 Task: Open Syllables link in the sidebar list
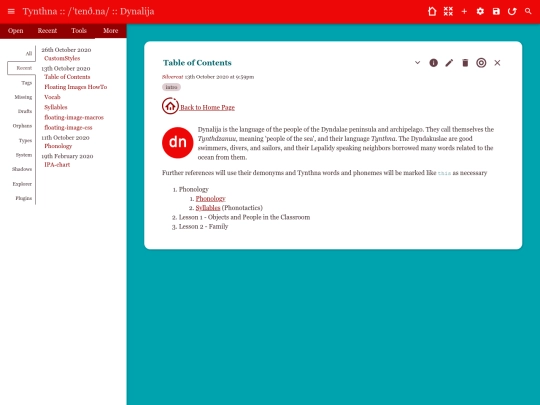56,107
